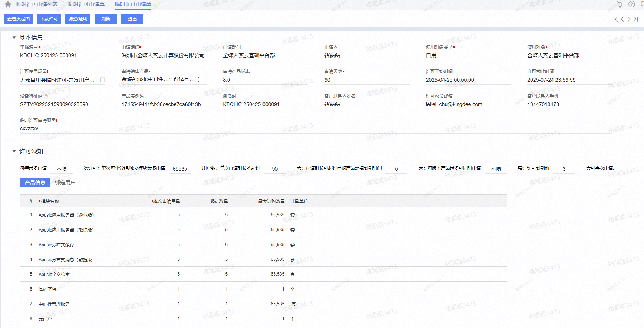This screenshot has width=644, height=328.
Task: Click the 申请部门 field
Action: point(265,55)
